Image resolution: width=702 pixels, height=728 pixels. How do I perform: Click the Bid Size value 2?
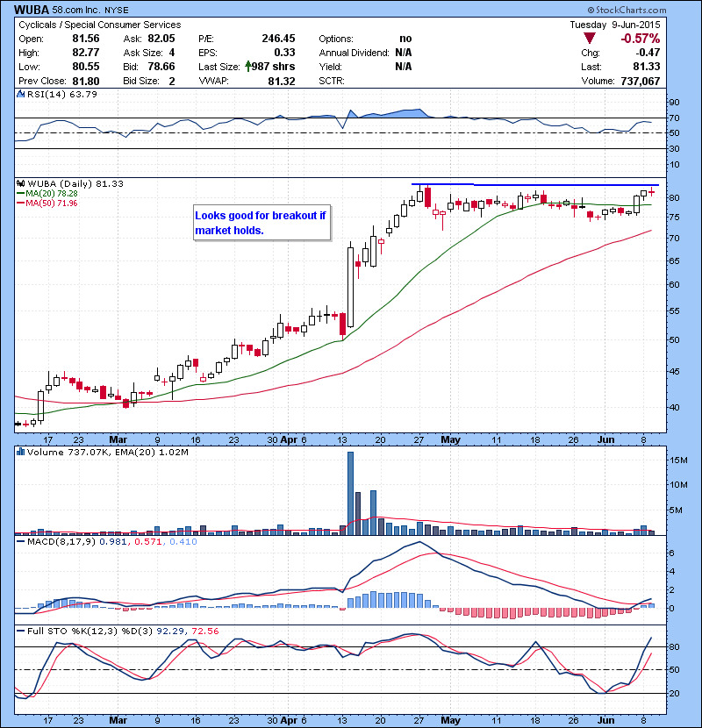tap(172, 81)
